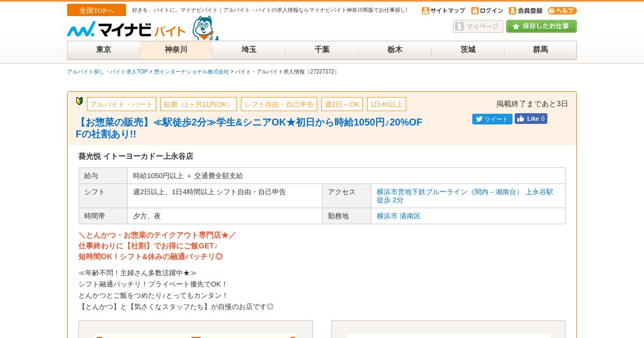Select the 群馬 region tab

540,50
